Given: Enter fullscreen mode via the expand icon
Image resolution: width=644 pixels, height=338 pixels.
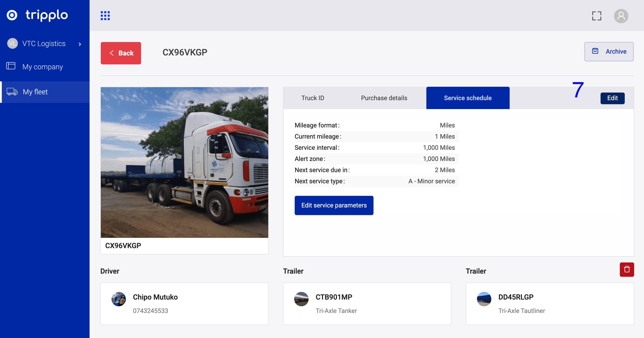Looking at the screenshot, I should coord(597,16).
